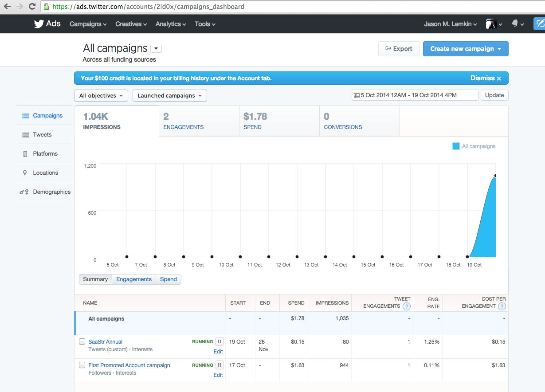The height and width of the screenshot is (392, 545).
Task: Reload the page with the refresh icon
Action: [x=32, y=7]
